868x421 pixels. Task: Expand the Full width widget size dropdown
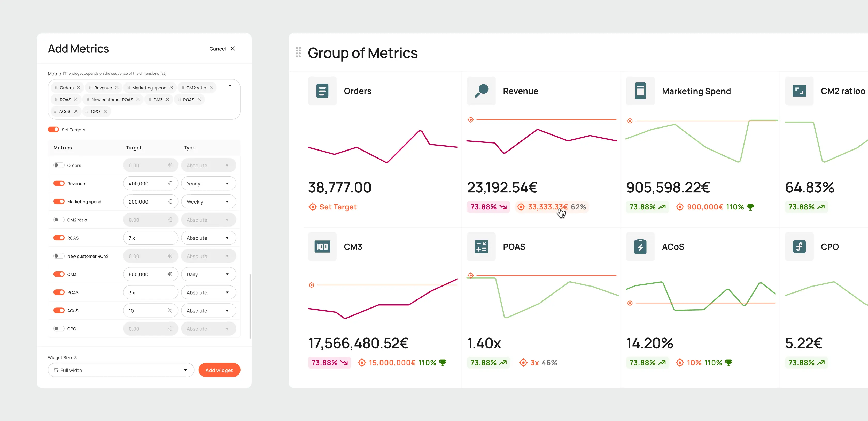(121, 370)
